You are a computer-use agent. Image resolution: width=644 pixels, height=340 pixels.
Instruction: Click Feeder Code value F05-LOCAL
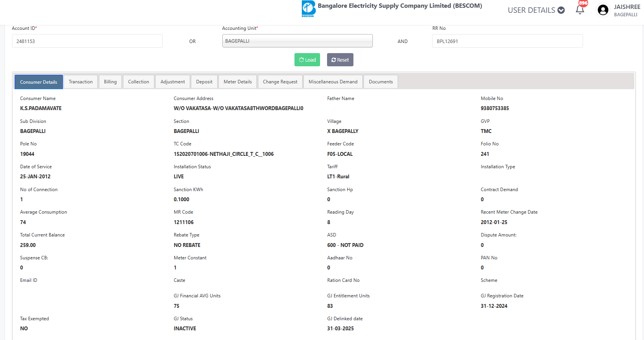(x=340, y=154)
